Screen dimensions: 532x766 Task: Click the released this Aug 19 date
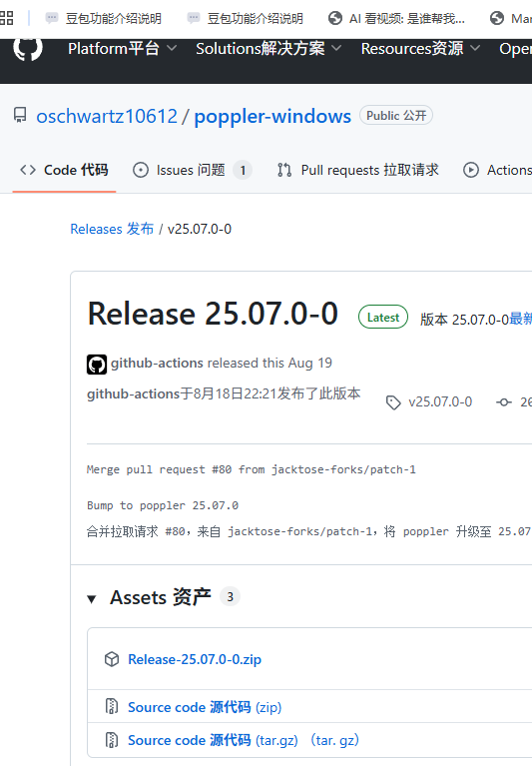click(x=310, y=363)
